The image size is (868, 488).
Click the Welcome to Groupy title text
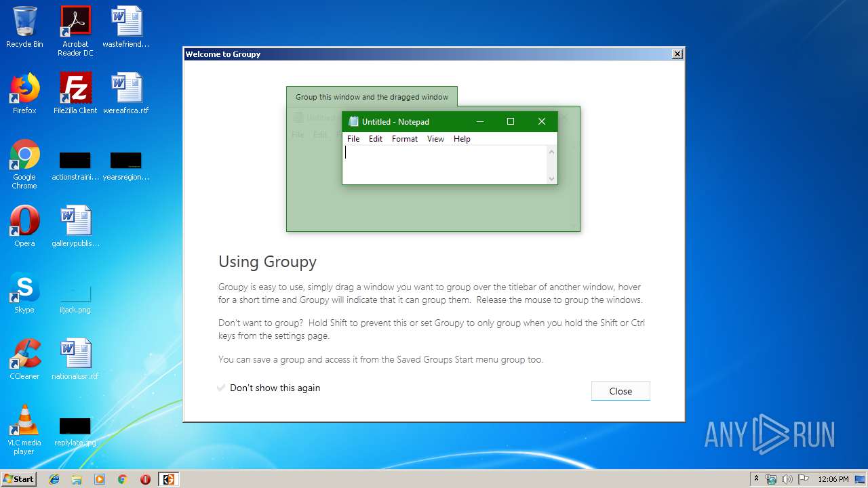point(223,54)
